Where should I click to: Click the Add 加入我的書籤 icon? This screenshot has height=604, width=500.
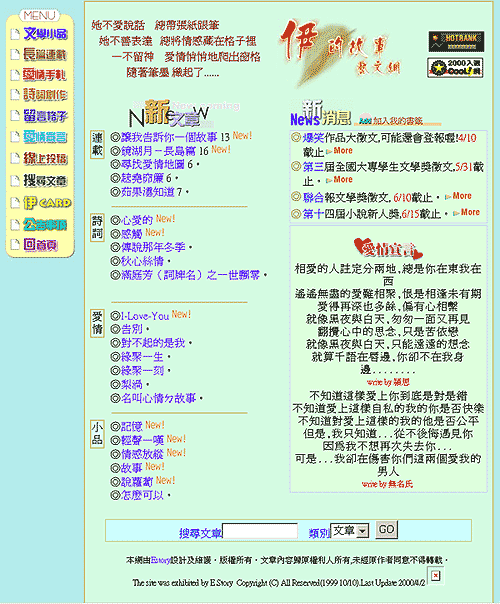[398, 121]
